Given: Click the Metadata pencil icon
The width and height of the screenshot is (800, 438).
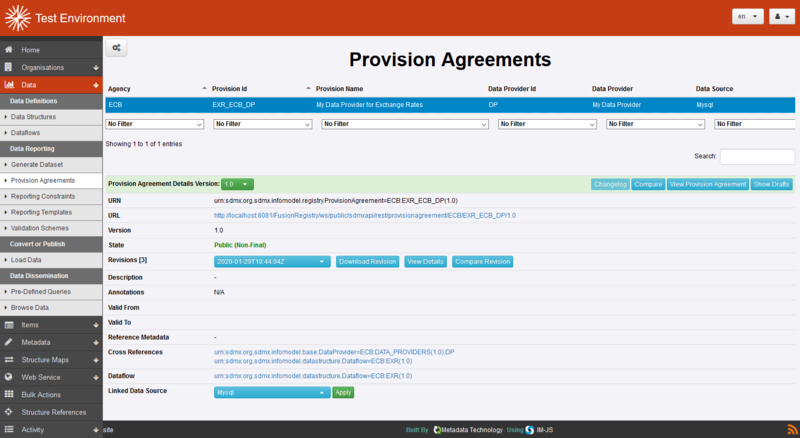Looking at the screenshot, I should click(x=9, y=342).
